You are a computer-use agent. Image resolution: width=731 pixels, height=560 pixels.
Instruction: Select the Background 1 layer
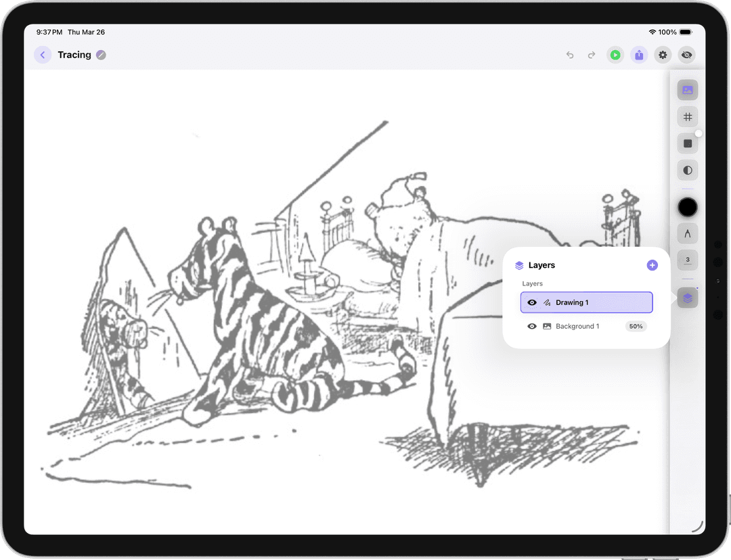[x=577, y=326]
